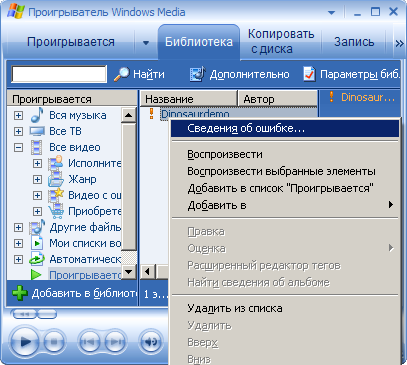This screenshot has height=365, width=407.
Task: Open the Добавить в submenu
Action: 285,205
